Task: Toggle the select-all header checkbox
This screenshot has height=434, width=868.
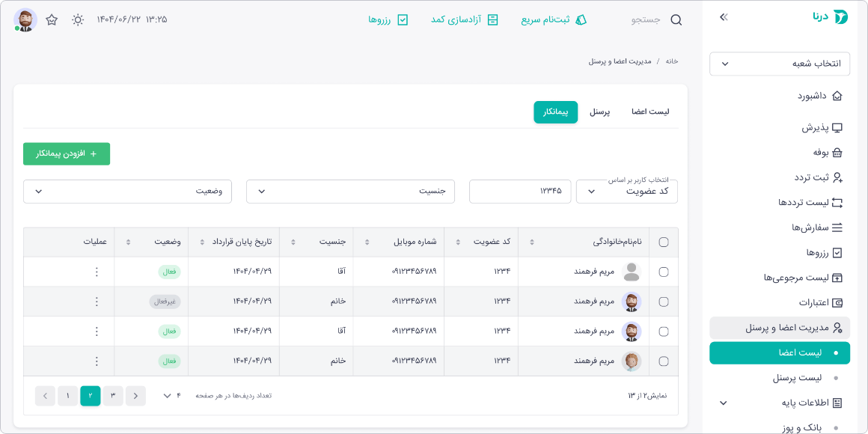Action: [663, 242]
